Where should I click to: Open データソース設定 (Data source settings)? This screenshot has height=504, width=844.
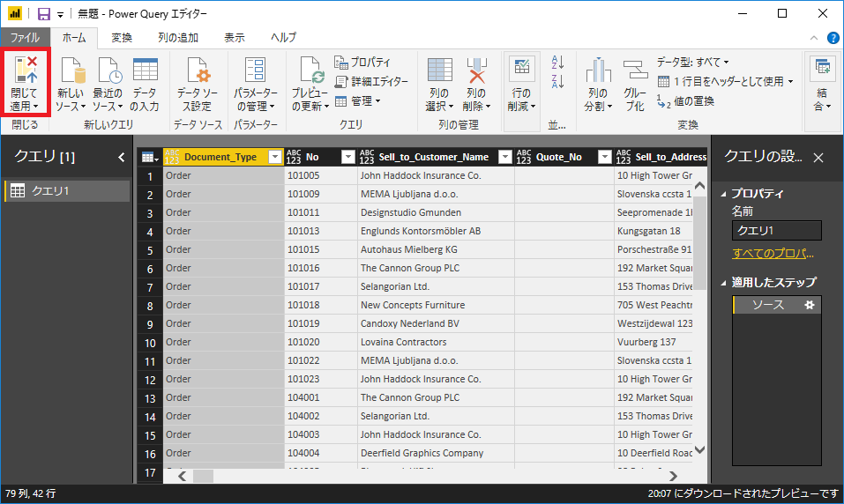click(197, 84)
